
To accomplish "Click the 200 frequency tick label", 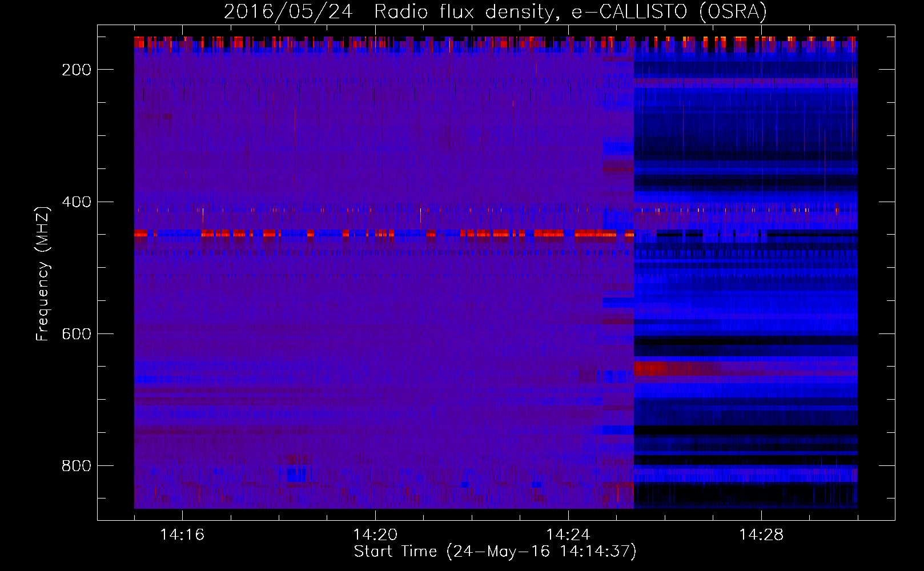I will [x=77, y=70].
